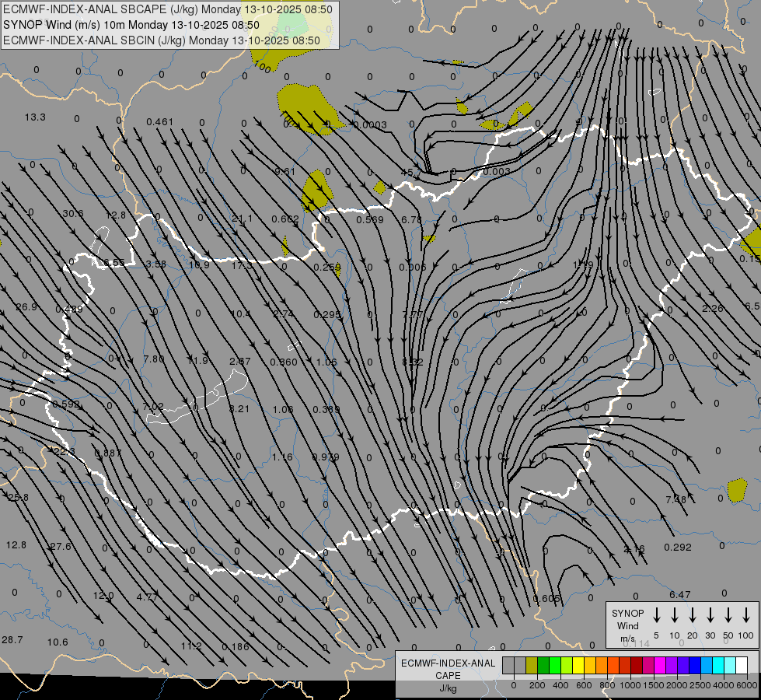This screenshot has width=761, height=700.
Task: Click the dark red legend swatch
Action: click(637, 665)
